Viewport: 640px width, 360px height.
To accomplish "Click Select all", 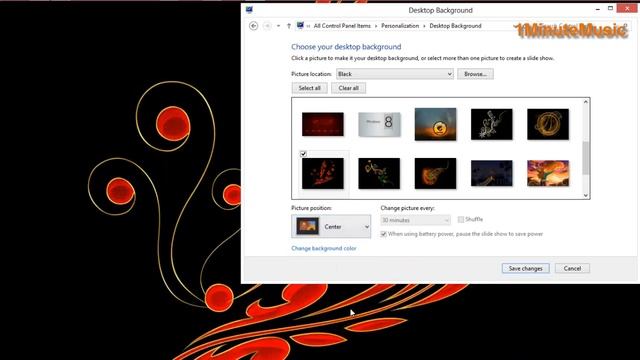I will pos(309,88).
